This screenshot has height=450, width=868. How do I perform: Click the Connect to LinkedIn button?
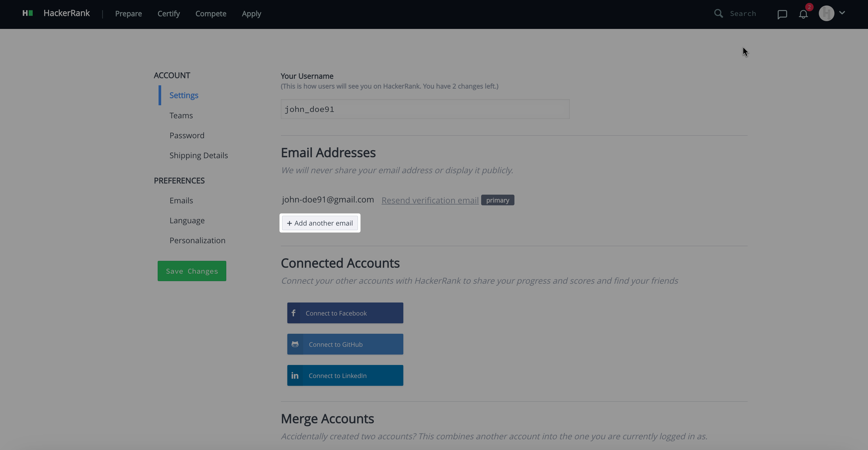click(x=345, y=375)
